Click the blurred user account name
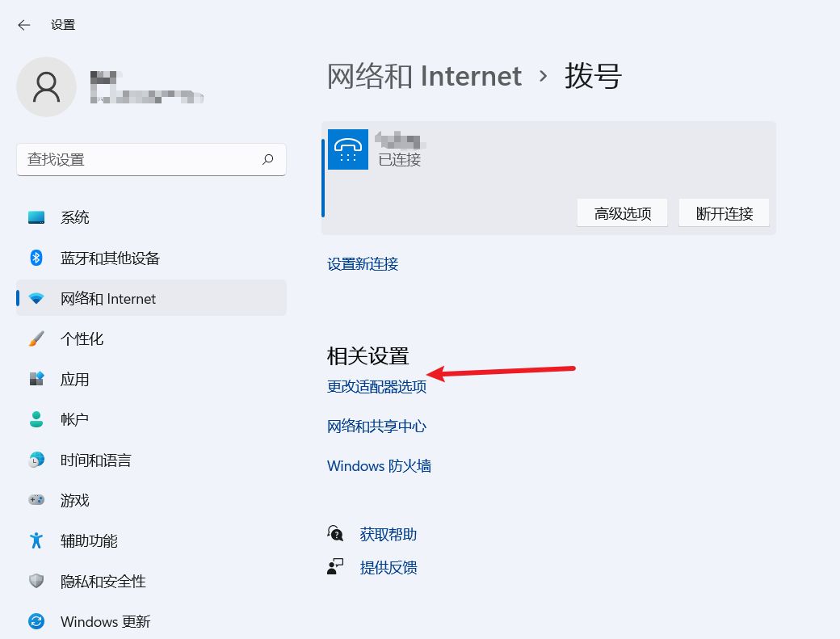This screenshot has width=840, height=639. 147,86
